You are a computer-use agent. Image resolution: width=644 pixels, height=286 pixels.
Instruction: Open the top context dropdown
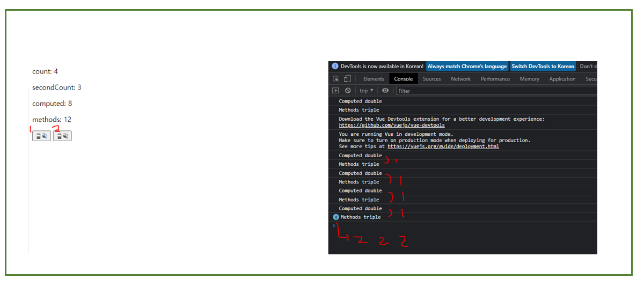pyautogui.click(x=367, y=91)
